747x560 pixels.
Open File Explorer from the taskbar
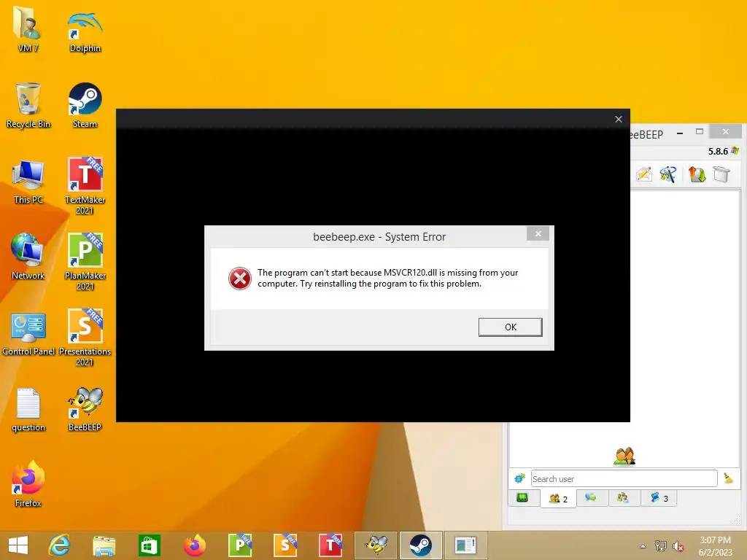point(104,545)
